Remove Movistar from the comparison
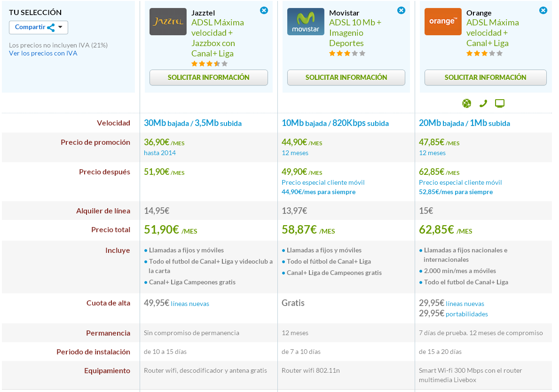This screenshot has width=559, height=392. 401,10
